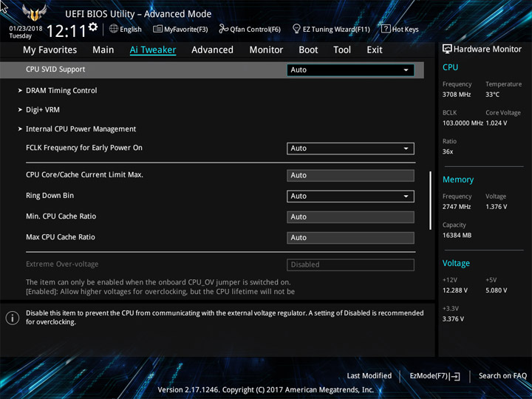
Task: Click the EzMode exit arrow icon
Action: tap(456, 376)
